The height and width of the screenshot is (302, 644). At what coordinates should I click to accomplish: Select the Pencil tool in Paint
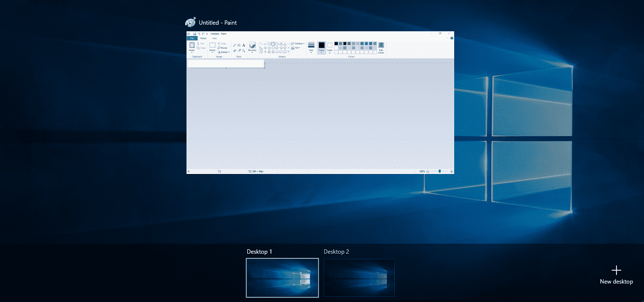tap(234, 46)
